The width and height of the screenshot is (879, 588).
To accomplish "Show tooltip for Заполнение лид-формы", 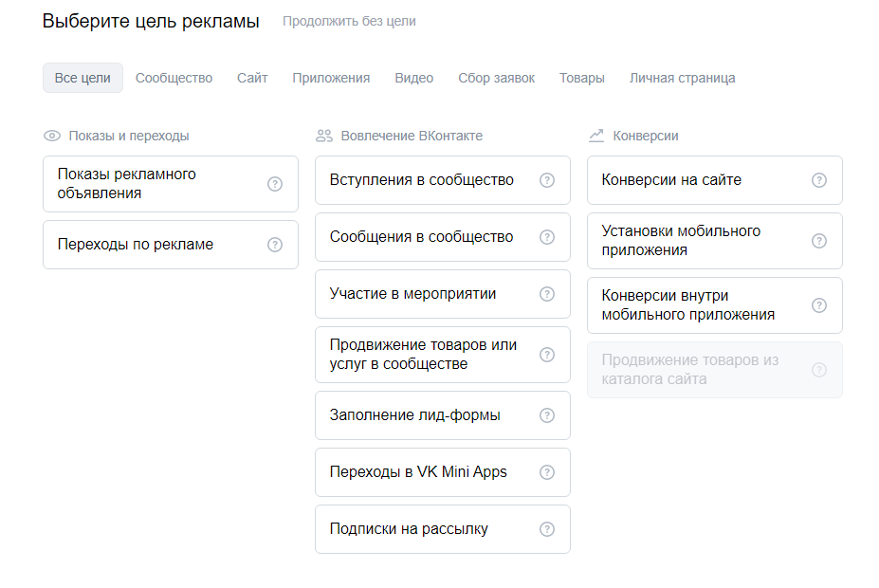I will pos(546,415).
